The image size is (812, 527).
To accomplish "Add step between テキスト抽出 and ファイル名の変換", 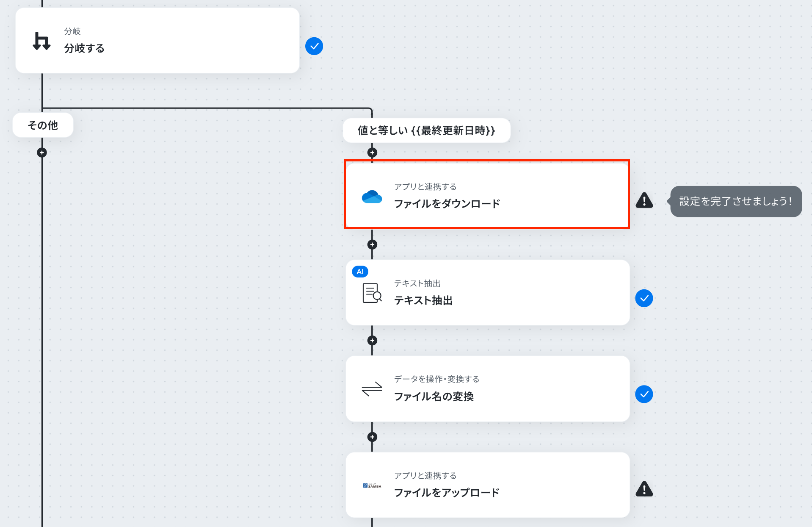I will point(372,341).
